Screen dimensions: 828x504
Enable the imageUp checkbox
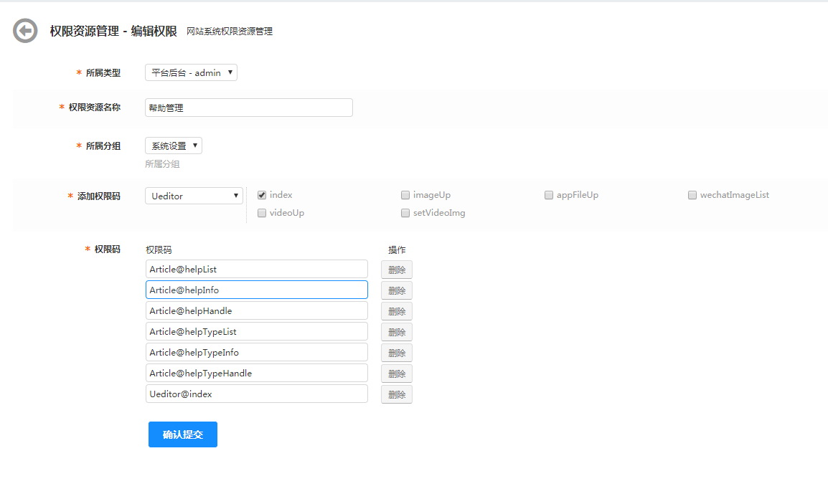tap(405, 195)
